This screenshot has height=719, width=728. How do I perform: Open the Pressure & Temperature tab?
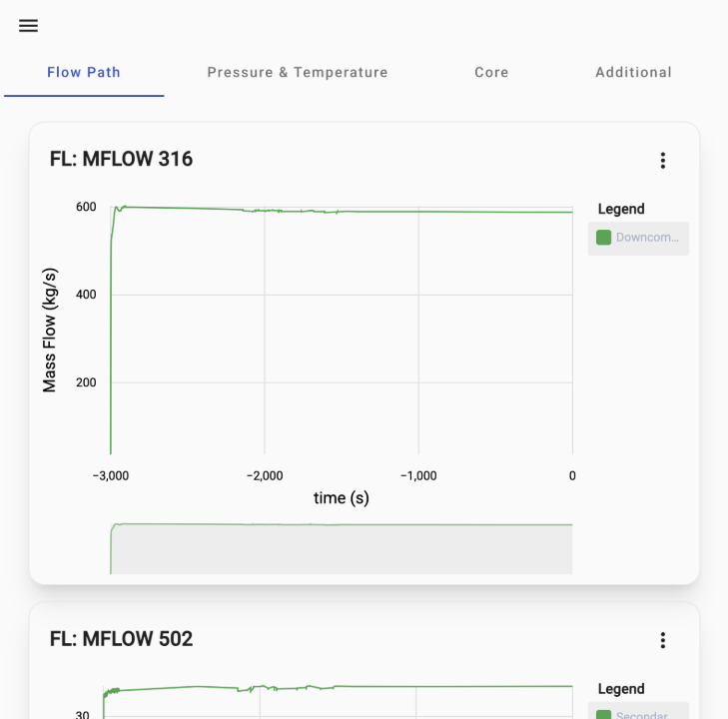tap(298, 73)
